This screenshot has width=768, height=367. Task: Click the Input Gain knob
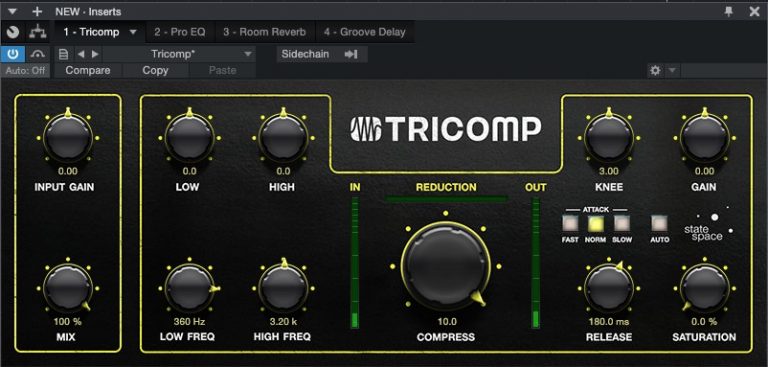pos(68,138)
